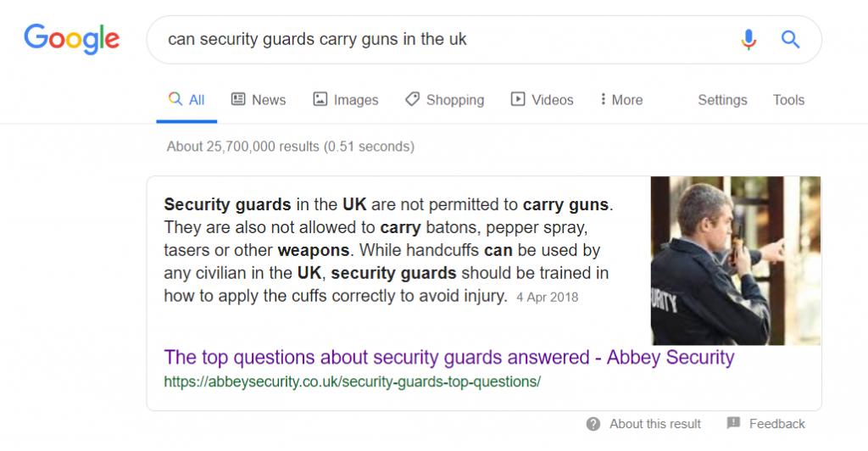Start voice search with the microphone icon
The height and width of the screenshot is (451, 868).
click(748, 39)
